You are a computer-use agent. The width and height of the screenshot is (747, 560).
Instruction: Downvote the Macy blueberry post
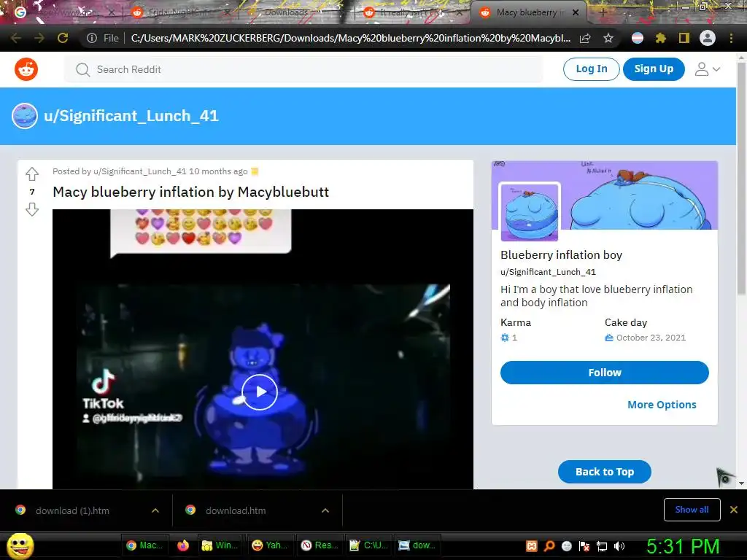(x=32, y=209)
